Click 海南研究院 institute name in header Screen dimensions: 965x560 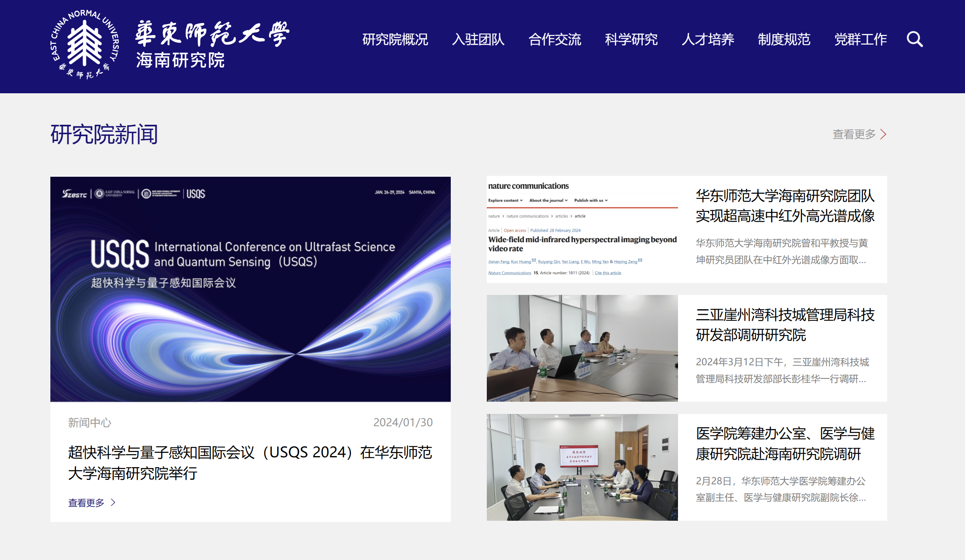(x=180, y=61)
